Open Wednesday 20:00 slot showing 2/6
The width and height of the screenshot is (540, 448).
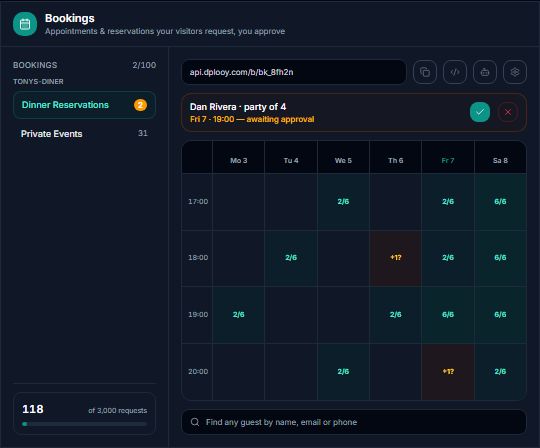coord(343,372)
